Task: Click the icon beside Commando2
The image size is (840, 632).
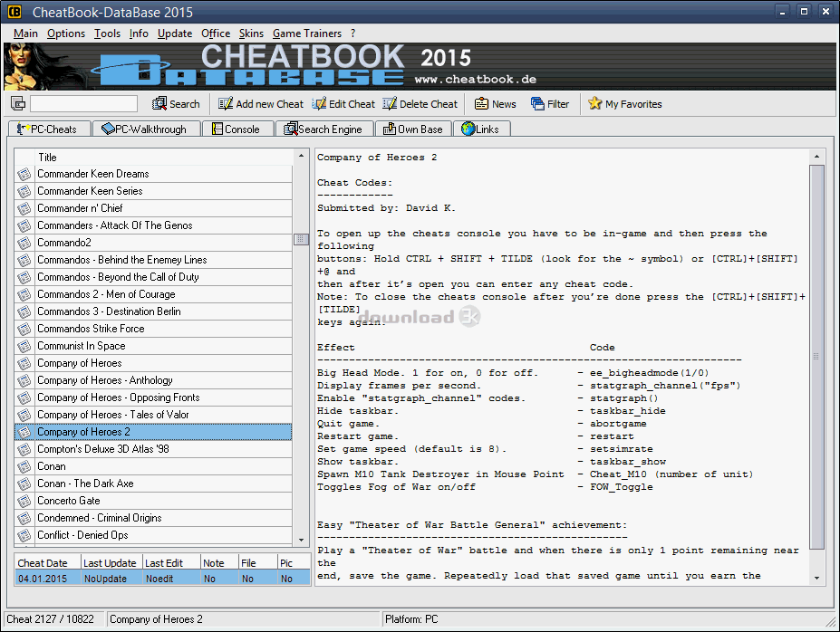Action: coord(24,243)
